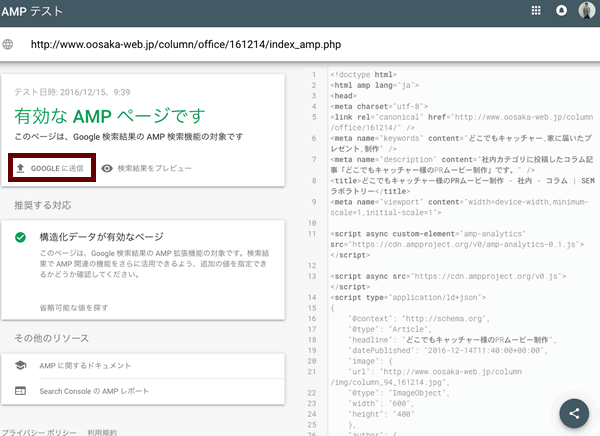Click the GOOGLE に送信 button

(x=52, y=168)
